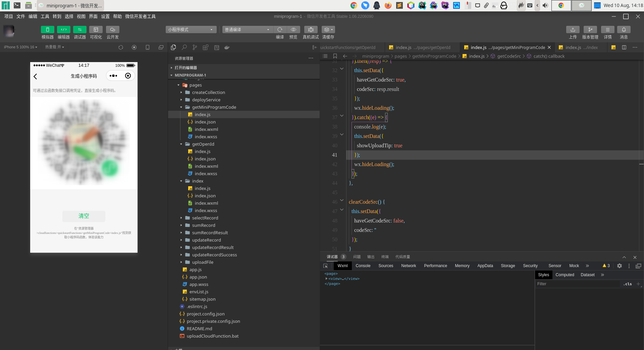
Task: Detach the simulator window icon
Action: pos(161,47)
